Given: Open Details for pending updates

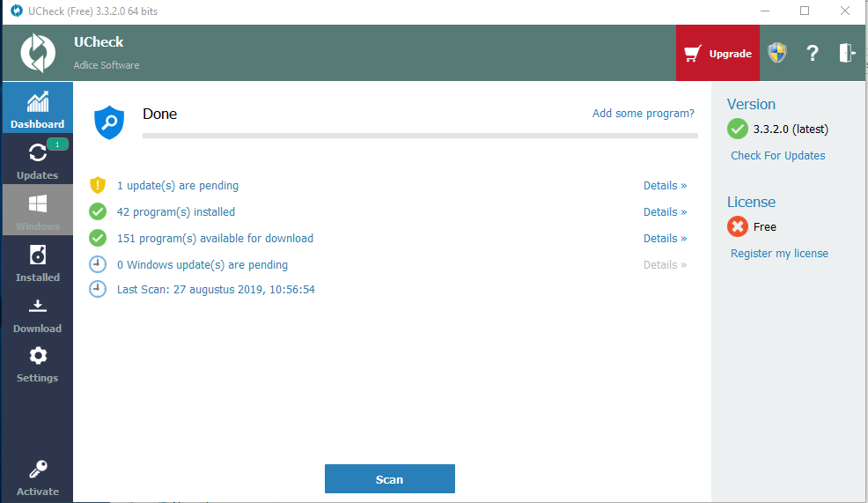Looking at the screenshot, I should point(665,186).
